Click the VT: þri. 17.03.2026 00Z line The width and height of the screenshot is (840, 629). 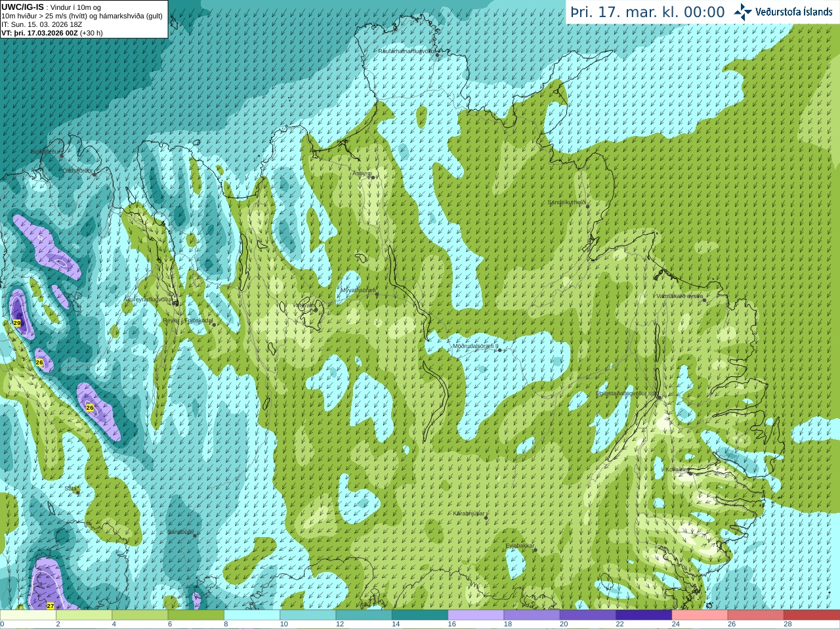(52, 33)
